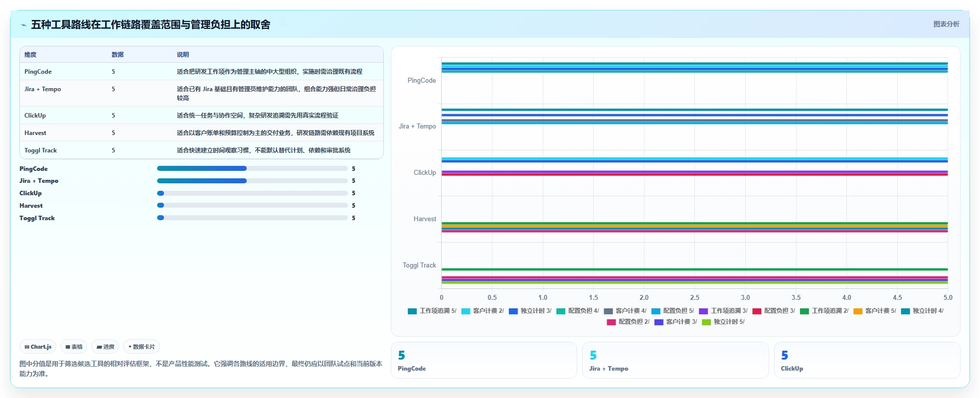Open the PingCode stat card

pyautogui.click(x=484, y=360)
